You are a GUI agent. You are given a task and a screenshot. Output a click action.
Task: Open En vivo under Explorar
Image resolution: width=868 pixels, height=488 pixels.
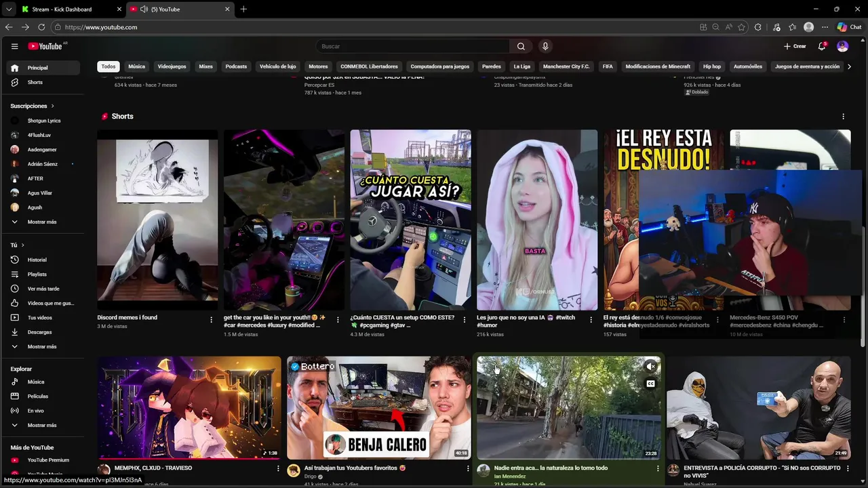tap(44, 411)
